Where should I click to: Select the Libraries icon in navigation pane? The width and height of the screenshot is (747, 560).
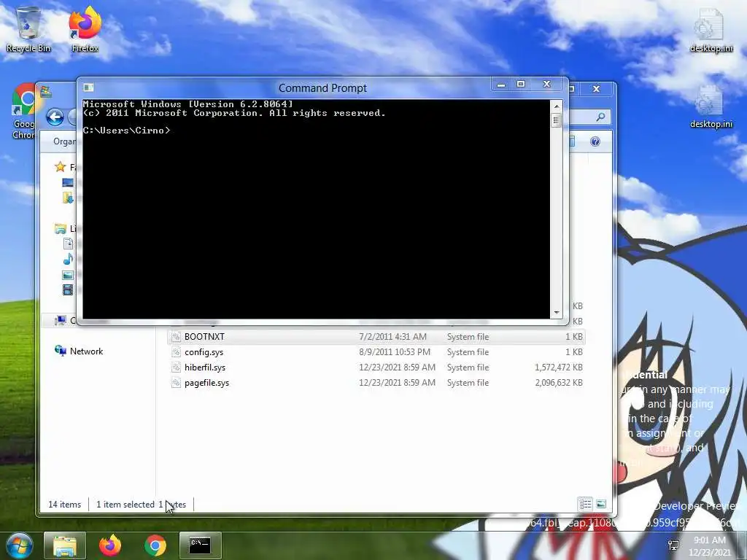point(61,228)
